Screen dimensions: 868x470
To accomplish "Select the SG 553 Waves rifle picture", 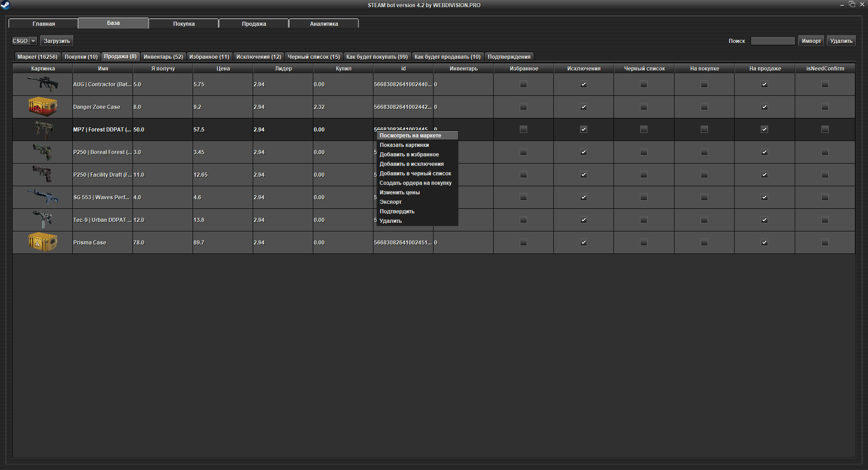I will (x=42, y=197).
